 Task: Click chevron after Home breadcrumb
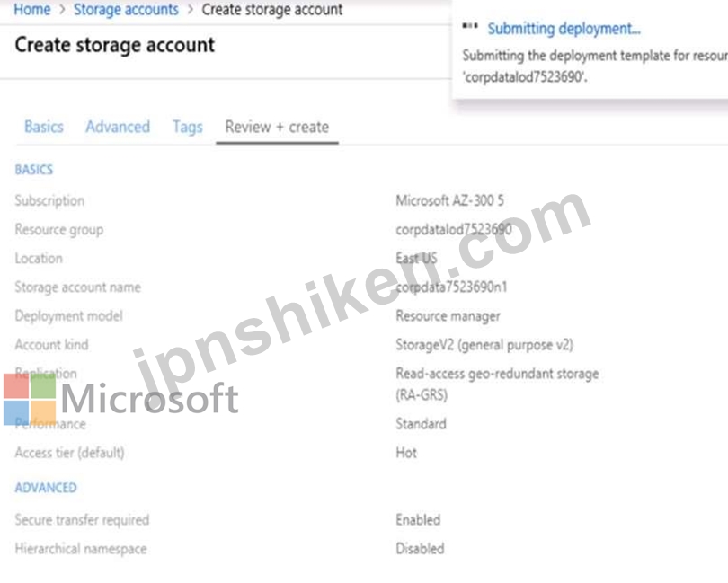tap(62, 9)
